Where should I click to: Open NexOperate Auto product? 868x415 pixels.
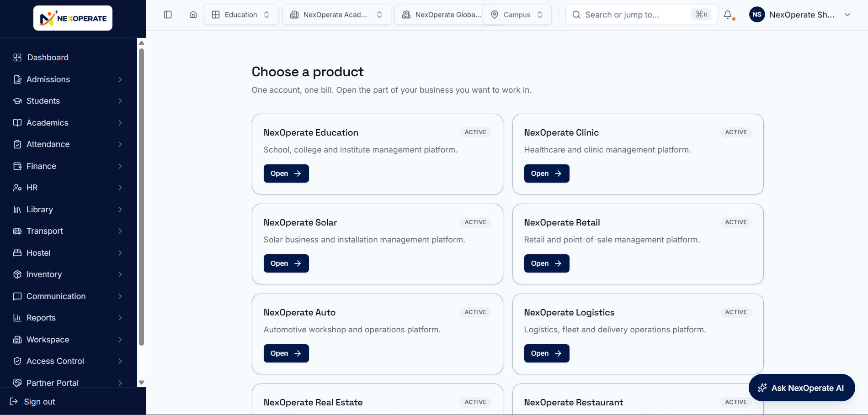286,353
